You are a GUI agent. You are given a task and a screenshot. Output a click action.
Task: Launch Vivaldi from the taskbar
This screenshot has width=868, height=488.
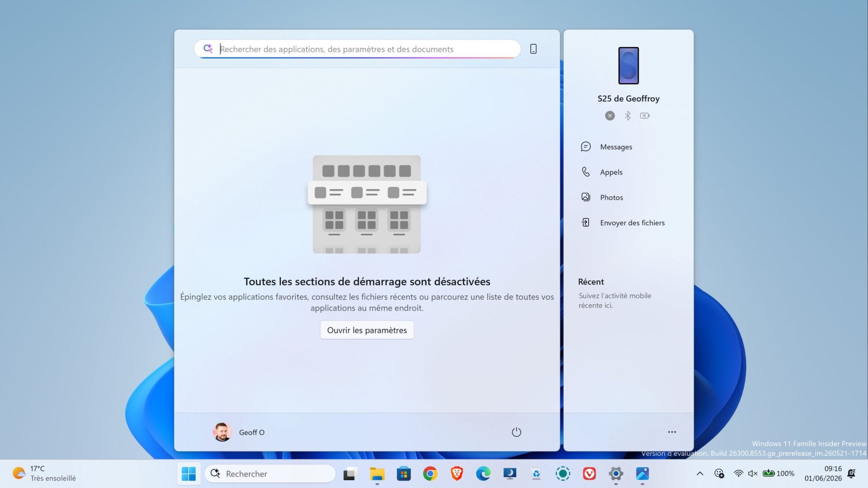(589, 474)
